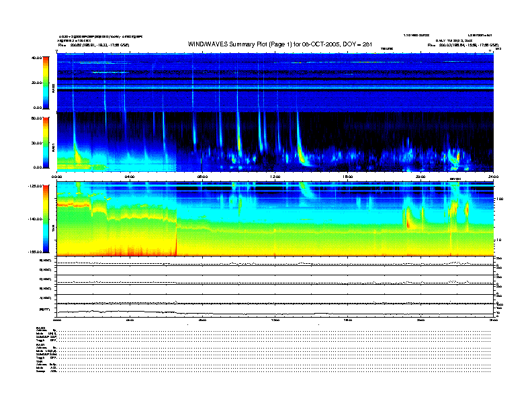532x411 pixels.
Task: Click 04:00 tick under RAD1 spectrogram
Action: tap(130, 177)
